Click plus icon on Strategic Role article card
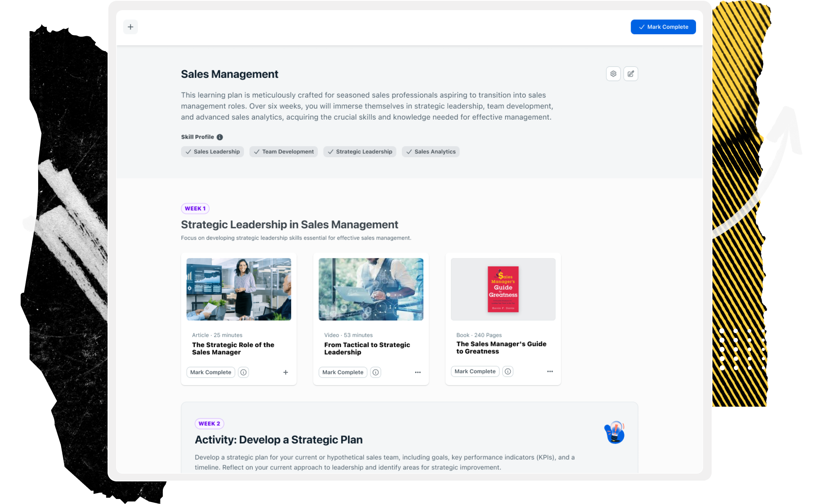 (286, 372)
